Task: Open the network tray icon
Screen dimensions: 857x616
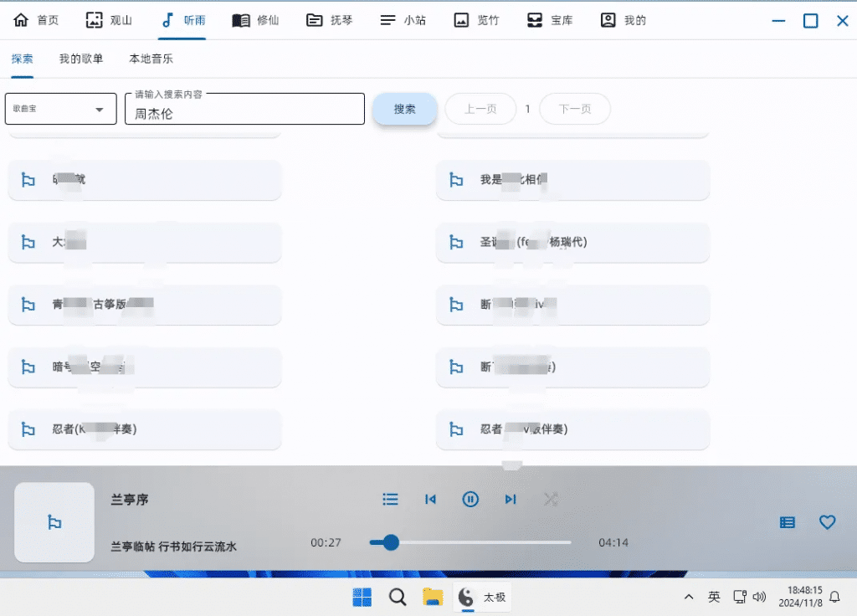Action: 740,597
